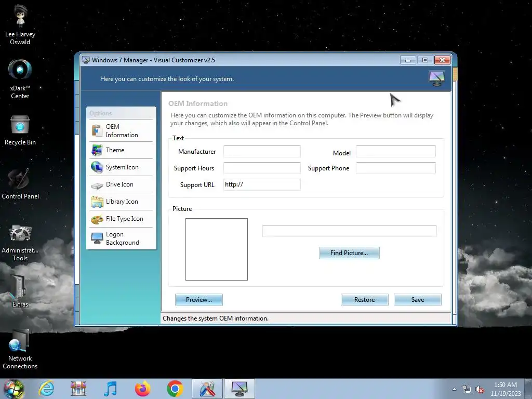This screenshot has width=532, height=399.
Task: Open the music player taskbar icon
Action: [x=110, y=389]
